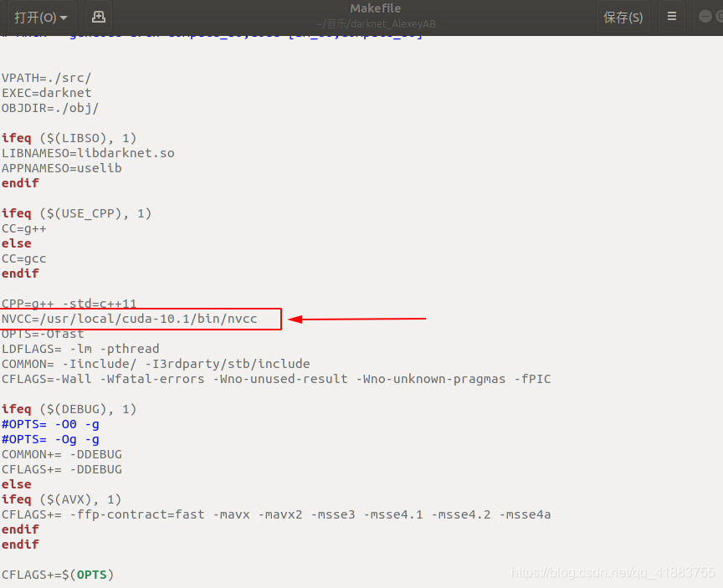Click the line ifeq ($(LIBSO), 1)
Image resolution: width=723 pixels, height=588 pixels.
(x=69, y=138)
